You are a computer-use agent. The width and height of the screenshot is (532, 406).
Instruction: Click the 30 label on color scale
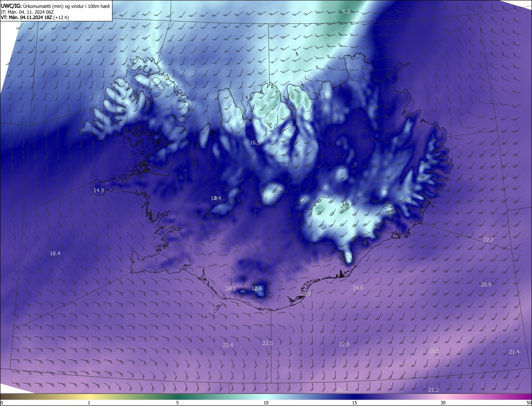[x=443, y=403]
